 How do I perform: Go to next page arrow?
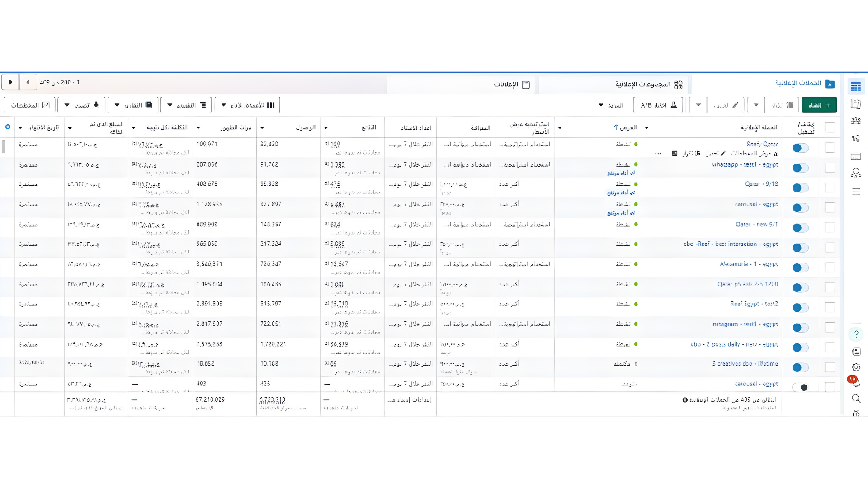pos(10,82)
